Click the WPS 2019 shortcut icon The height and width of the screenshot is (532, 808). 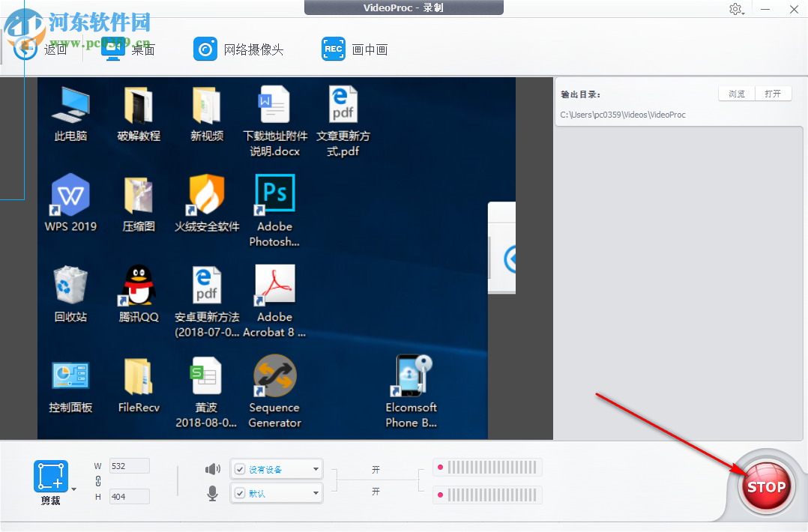tap(70, 195)
